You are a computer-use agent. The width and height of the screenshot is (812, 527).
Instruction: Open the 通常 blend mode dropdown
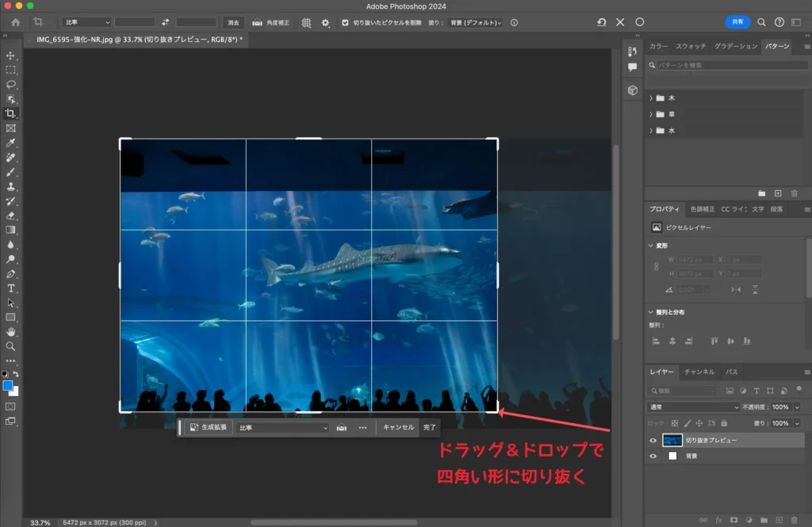693,407
